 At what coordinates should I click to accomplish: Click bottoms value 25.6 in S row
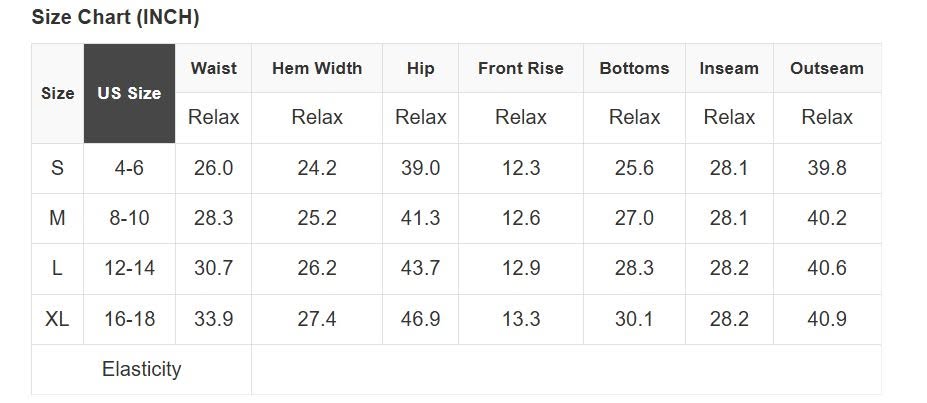634,168
